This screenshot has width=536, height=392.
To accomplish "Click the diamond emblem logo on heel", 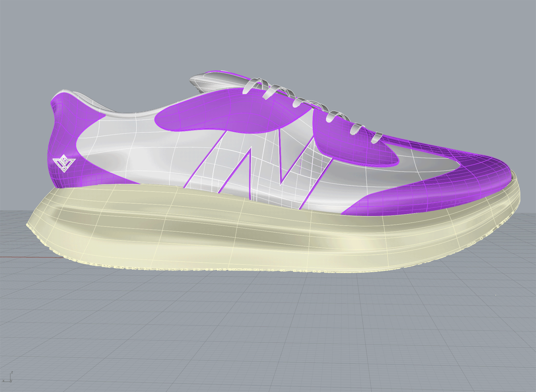I will [x=64, y=163].
